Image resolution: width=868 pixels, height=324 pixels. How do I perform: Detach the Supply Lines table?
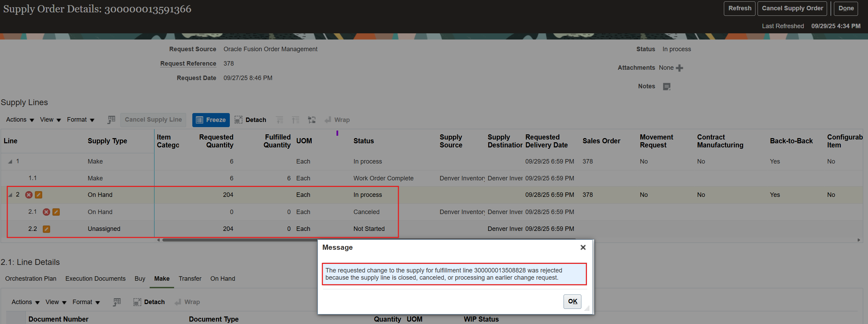coord(250,120)
